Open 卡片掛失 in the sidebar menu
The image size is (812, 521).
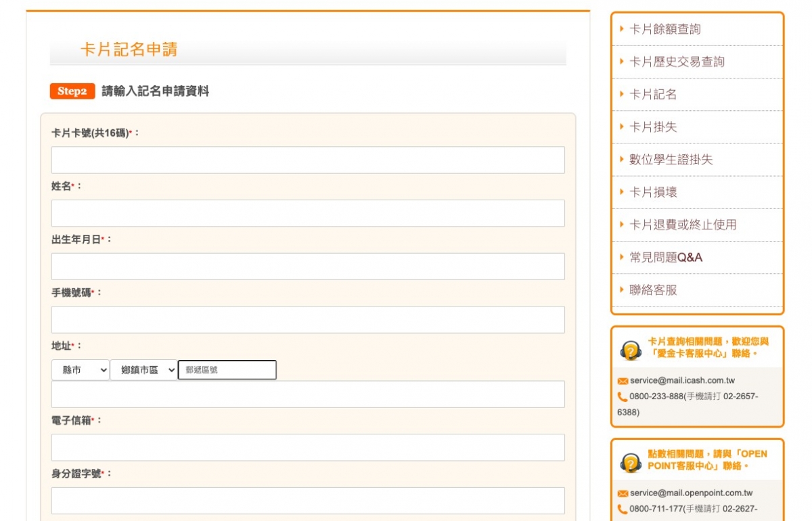click(653, 127)
